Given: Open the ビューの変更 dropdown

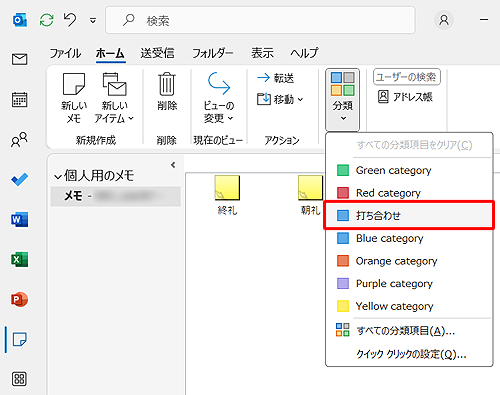Looking at the screenshot, I should click(219, 97).
